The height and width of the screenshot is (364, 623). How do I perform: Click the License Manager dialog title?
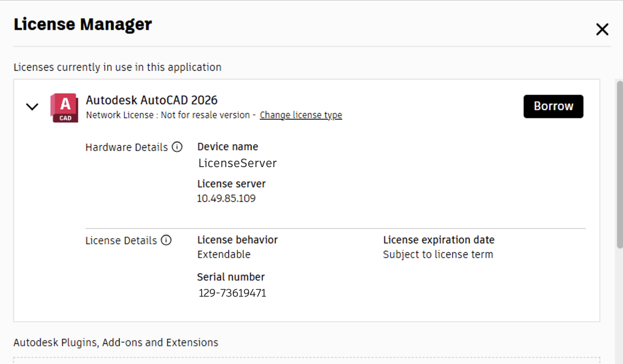click(83, 24)
